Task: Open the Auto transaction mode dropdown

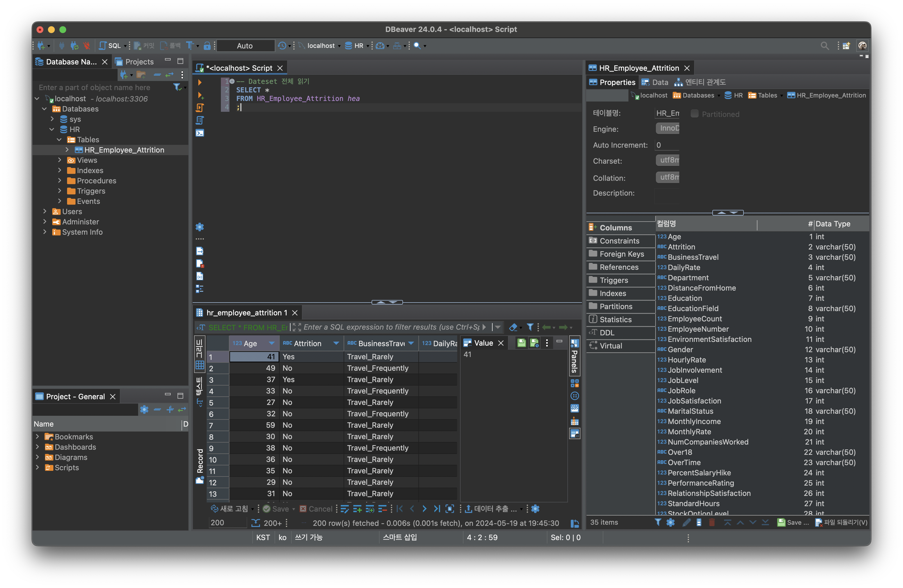Action: click(245, 46)
